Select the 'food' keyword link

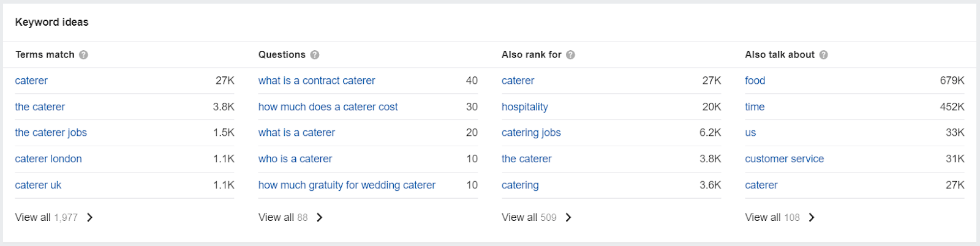[755, 81]
